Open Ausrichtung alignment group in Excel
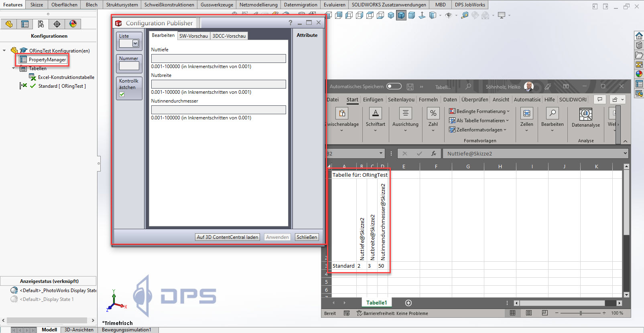 [405, 119]
